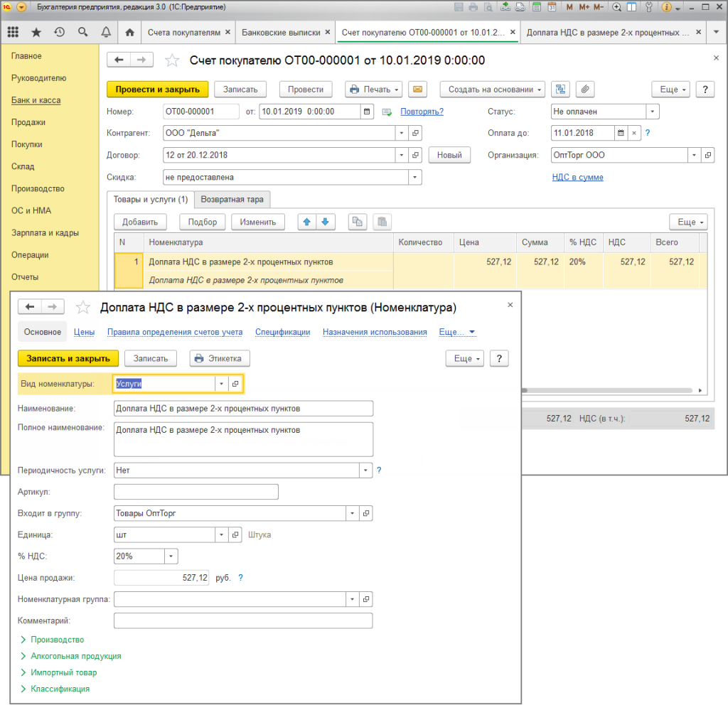Open Продажи section in sidebar
Screen dimensions: 728x705
28,122
